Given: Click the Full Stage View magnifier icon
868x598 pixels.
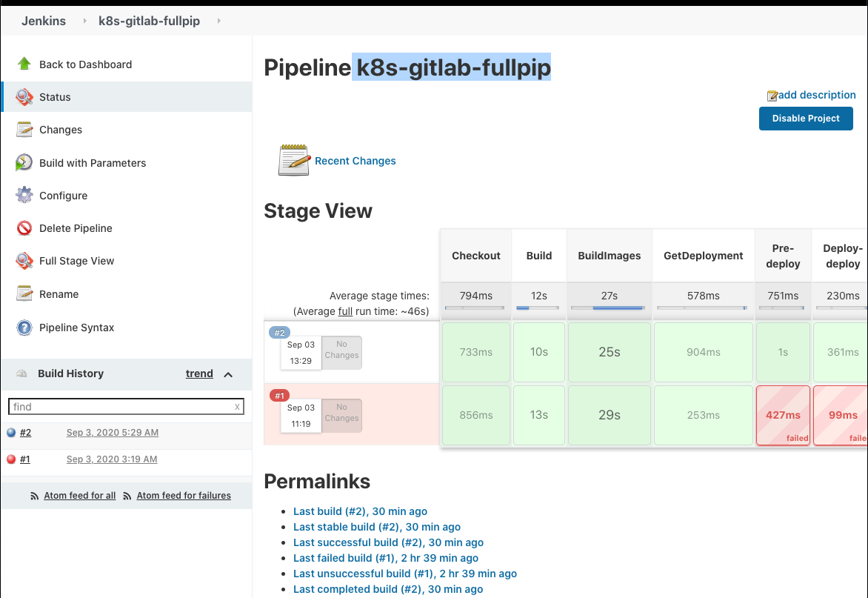Looking at the screenshot, I should (x=24, y=261).
